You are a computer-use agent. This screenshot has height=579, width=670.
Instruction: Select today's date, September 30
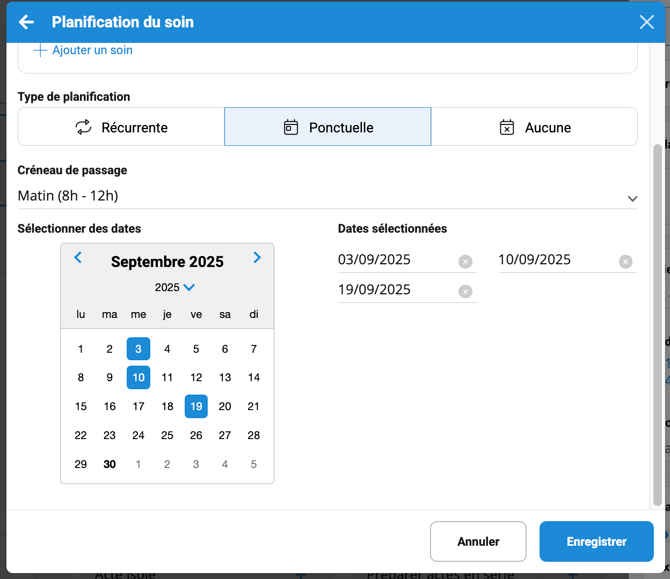[x=110, y=464]
